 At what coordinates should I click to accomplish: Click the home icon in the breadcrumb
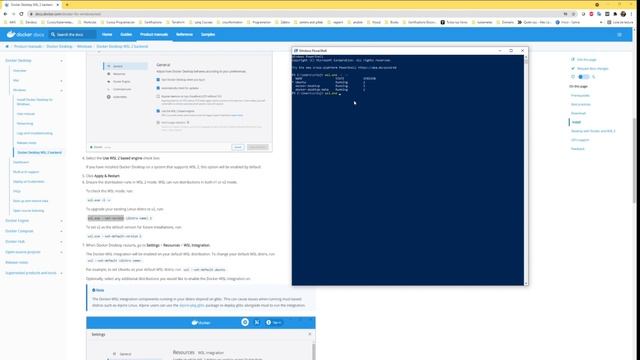click(x=7, y=47)
